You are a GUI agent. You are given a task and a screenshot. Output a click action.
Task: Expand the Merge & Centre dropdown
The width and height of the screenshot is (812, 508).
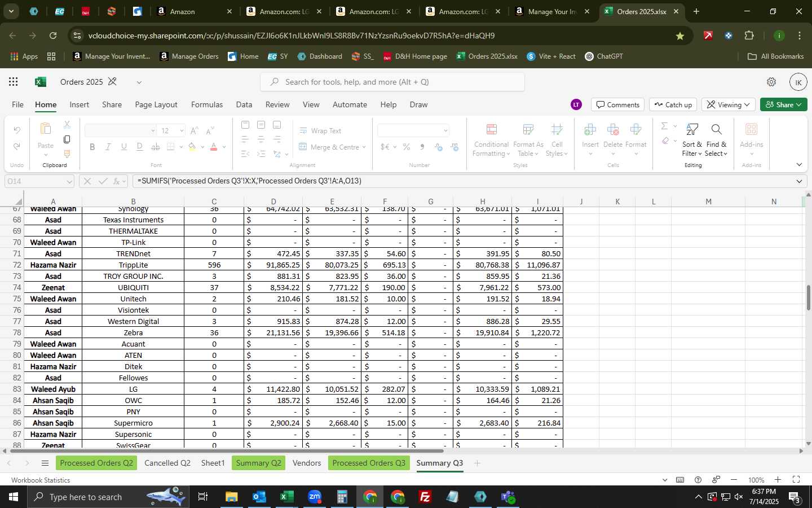364,147
